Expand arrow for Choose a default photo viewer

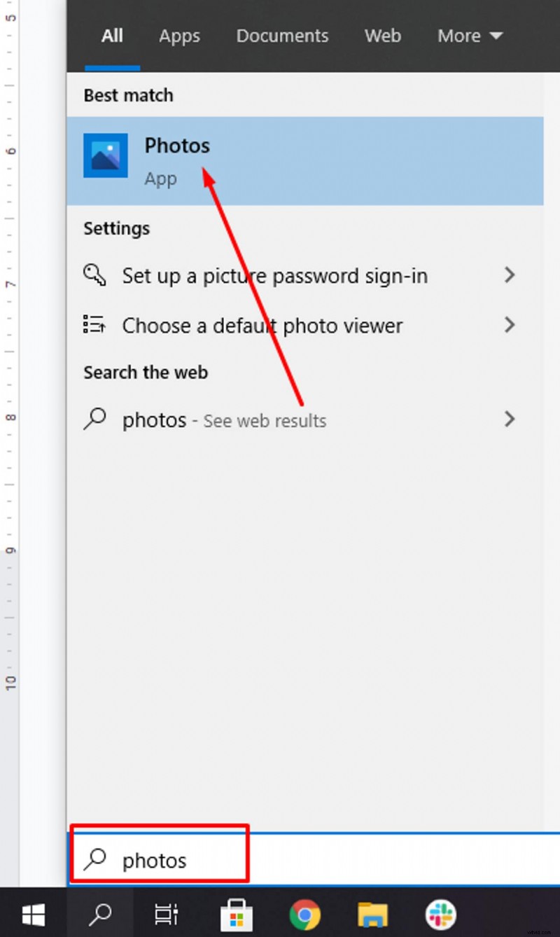pyautogui.click(x=510, y=325)
